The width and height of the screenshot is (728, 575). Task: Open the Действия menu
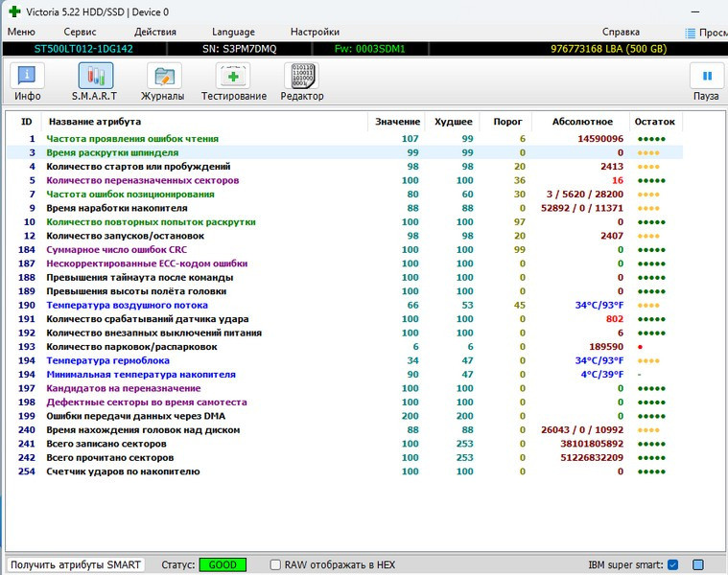(x=155, y=32)
